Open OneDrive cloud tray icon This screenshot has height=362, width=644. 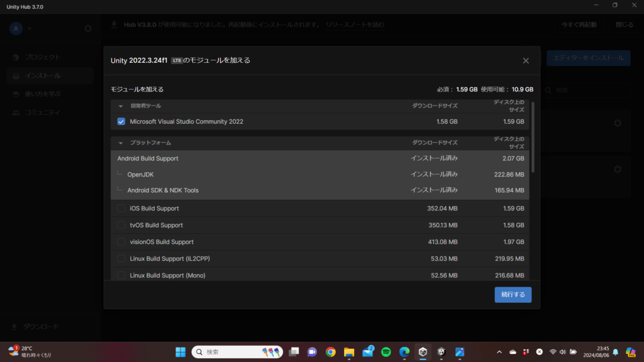point(513,352)
